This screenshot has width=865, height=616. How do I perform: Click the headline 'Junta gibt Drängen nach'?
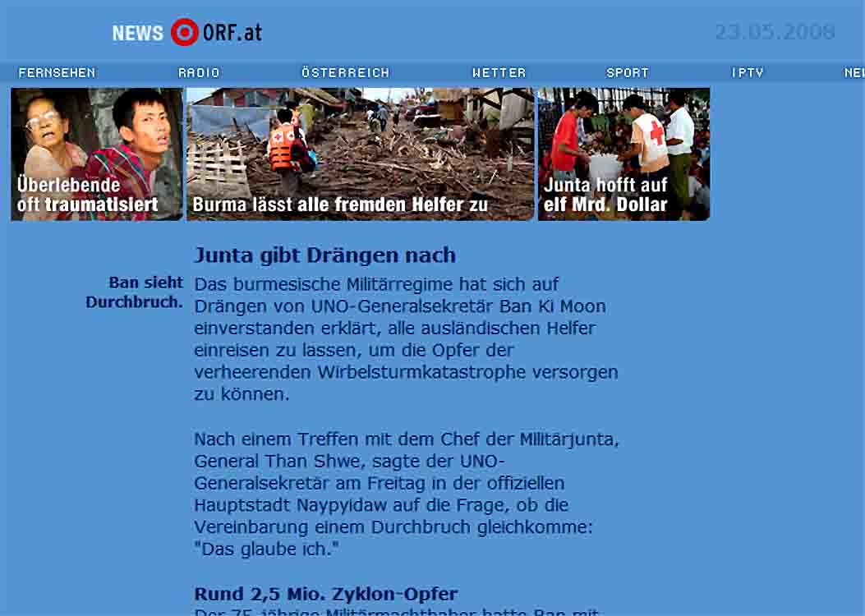324,255
